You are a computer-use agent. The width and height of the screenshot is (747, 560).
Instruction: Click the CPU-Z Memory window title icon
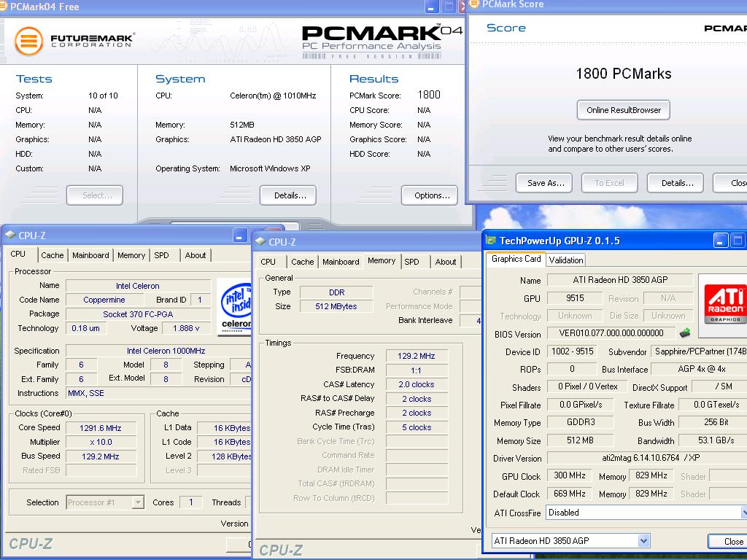260,241
